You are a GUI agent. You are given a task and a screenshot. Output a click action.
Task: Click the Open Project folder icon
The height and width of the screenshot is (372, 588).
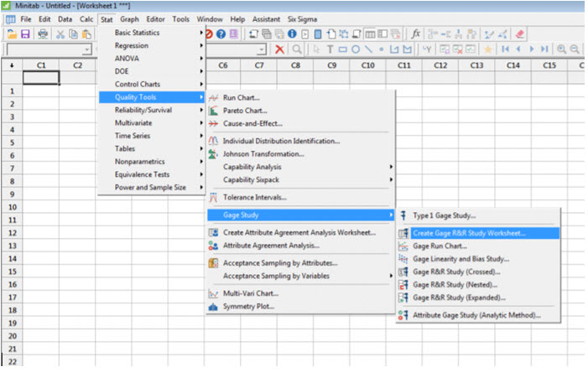click(x=12, y=34)
